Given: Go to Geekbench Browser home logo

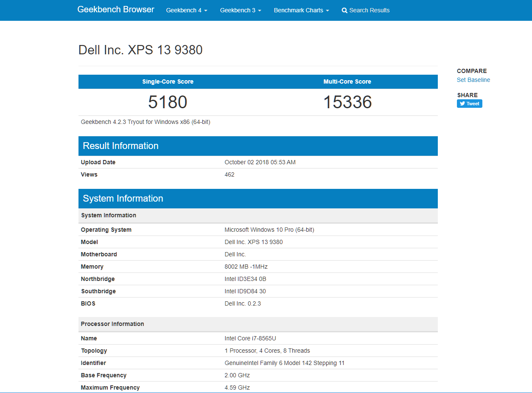Looking at the screenshot, I should (116, 9).
